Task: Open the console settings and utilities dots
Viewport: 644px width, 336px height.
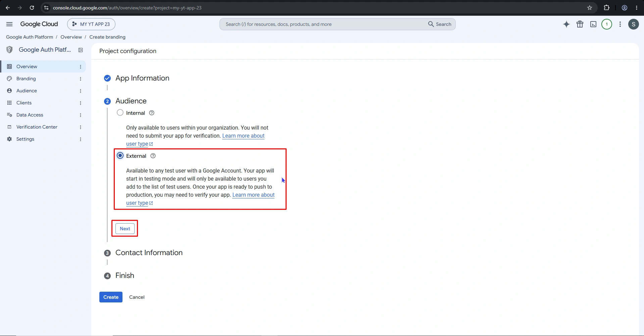Action: click(620, 24)
